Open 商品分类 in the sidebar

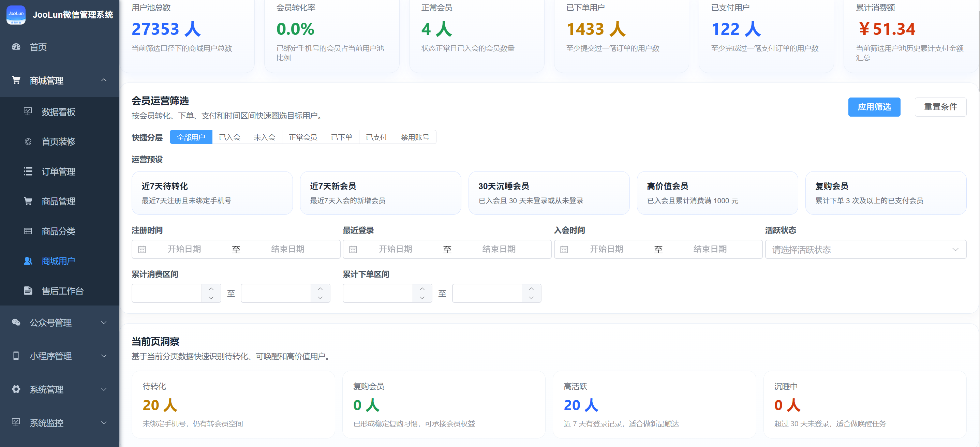point(60,231)
